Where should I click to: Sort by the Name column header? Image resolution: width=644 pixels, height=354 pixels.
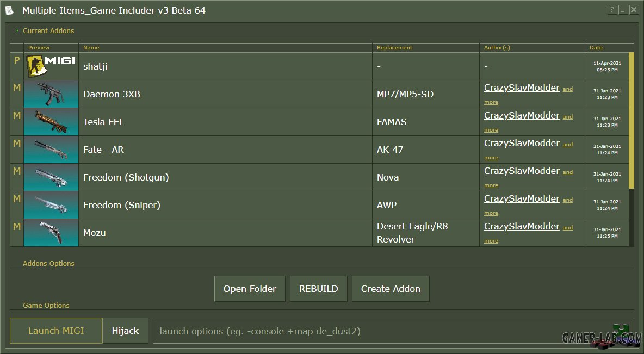coord(226,48)
